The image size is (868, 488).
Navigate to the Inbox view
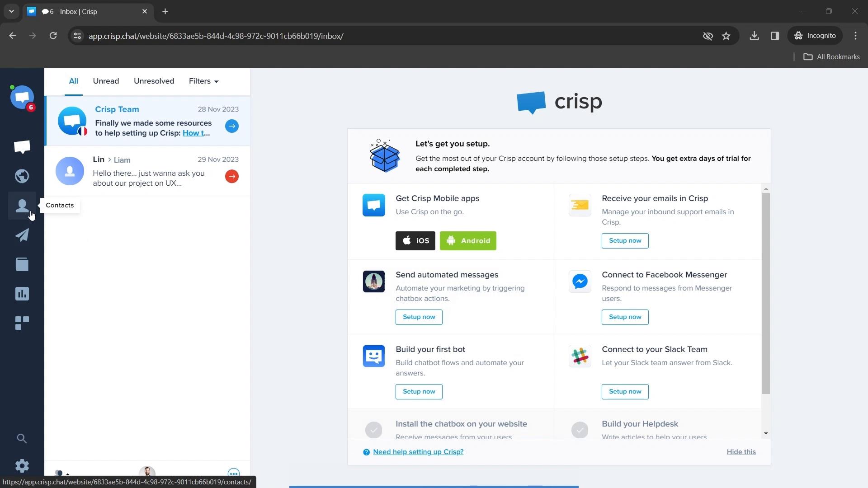[22, 146]
